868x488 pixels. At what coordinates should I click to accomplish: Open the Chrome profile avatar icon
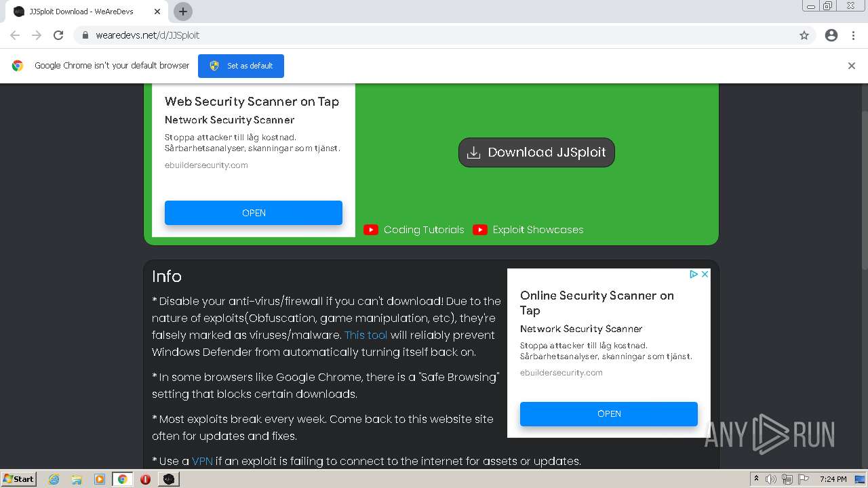pyautogui.click(x=831, y=35)
